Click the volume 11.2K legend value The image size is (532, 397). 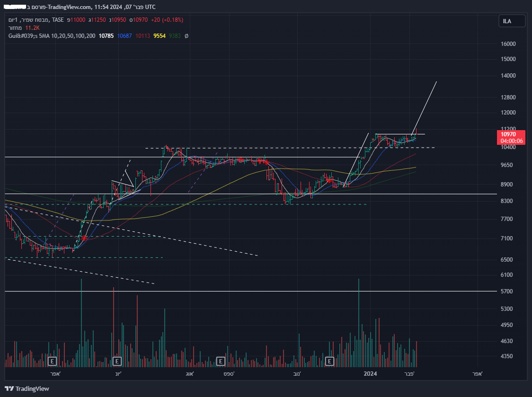[32, 28]
